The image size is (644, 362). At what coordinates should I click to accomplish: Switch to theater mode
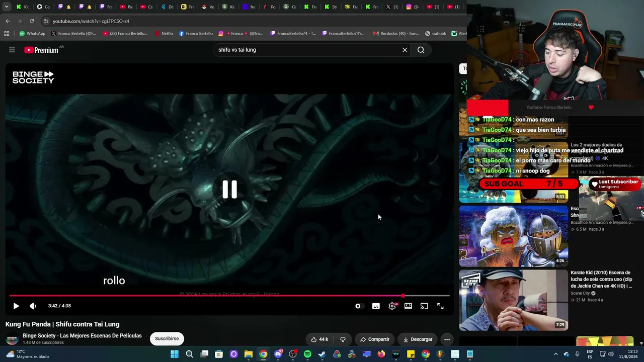pos(408,306)
